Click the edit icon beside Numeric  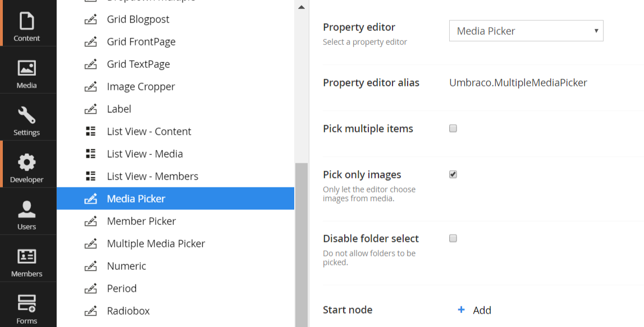tap(90, 266)
